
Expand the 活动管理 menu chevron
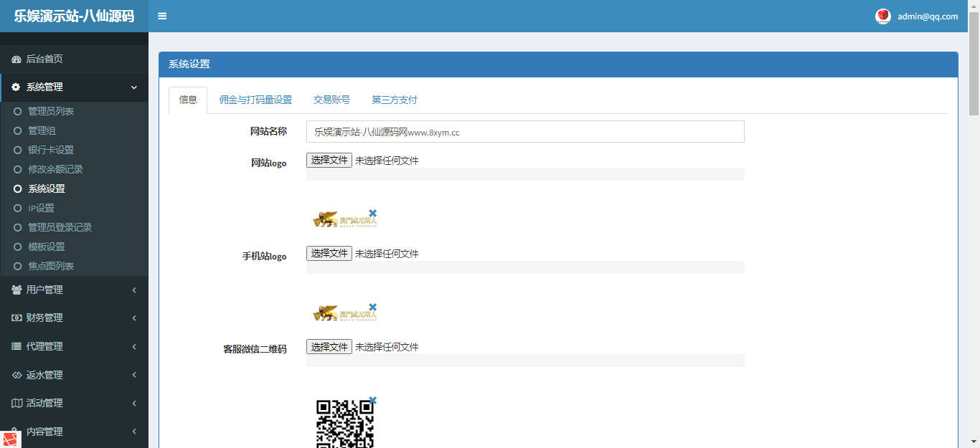point(134,404)
